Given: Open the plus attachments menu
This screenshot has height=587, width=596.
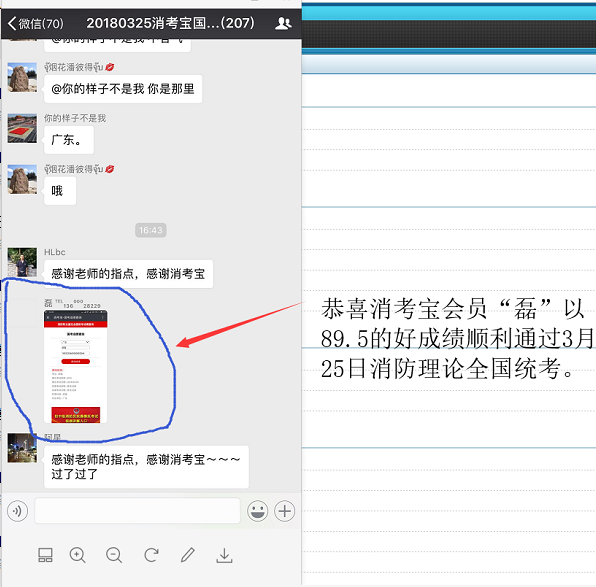Looking at the screenshot, I should pyautogui.click(x=284, y=511).
